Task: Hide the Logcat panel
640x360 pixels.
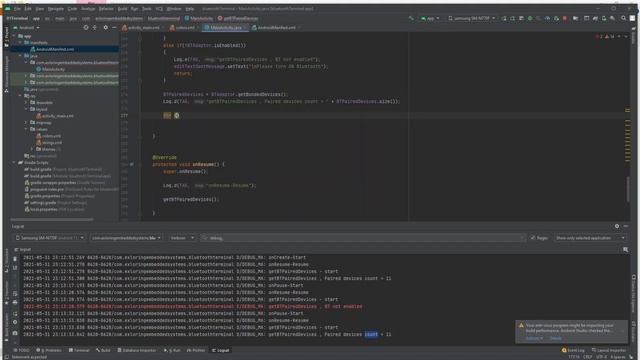Action: point(626,226)
